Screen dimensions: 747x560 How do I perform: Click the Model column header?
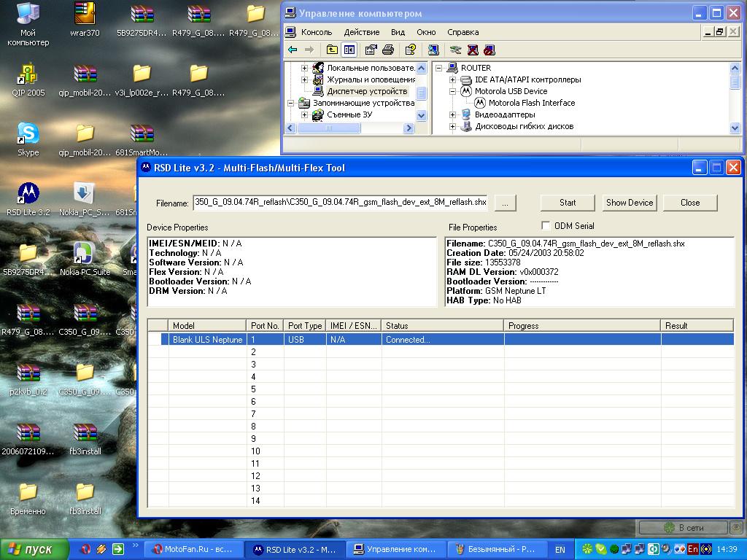point(207,326)
